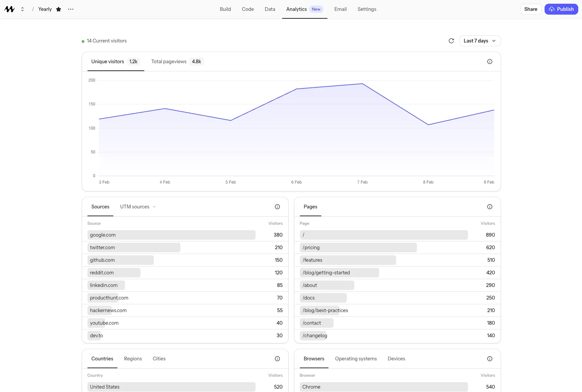Click the Sources panel info icon

277,207
